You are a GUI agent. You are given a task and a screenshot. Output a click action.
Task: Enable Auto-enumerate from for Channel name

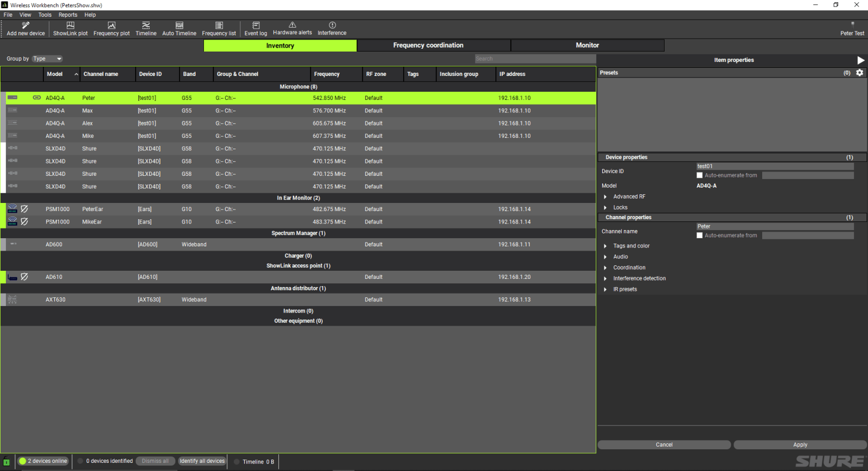[x=699, y=235]
